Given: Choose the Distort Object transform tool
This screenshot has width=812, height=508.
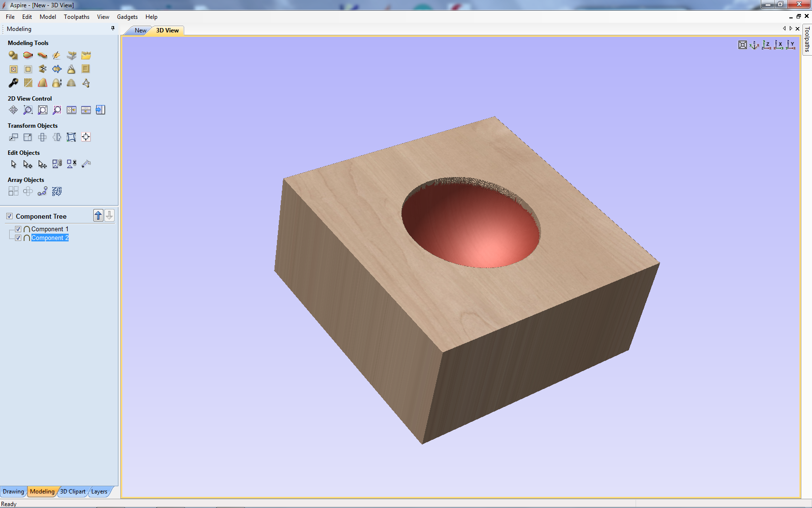Looking at the screenshot, I should click(71, 137).
